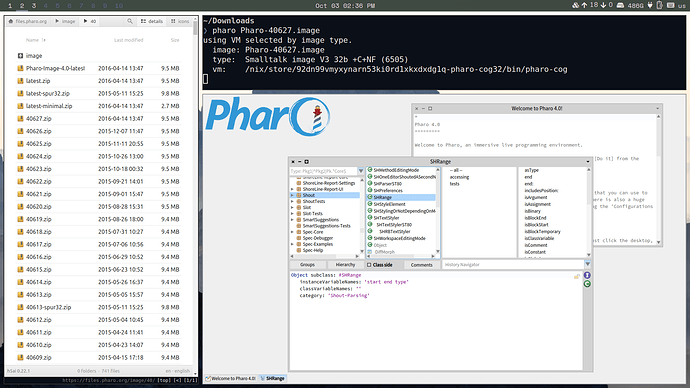The width and height of the screenshot is (690, 388).
Task: Select the 'tests' protocol
Action: 454,184
